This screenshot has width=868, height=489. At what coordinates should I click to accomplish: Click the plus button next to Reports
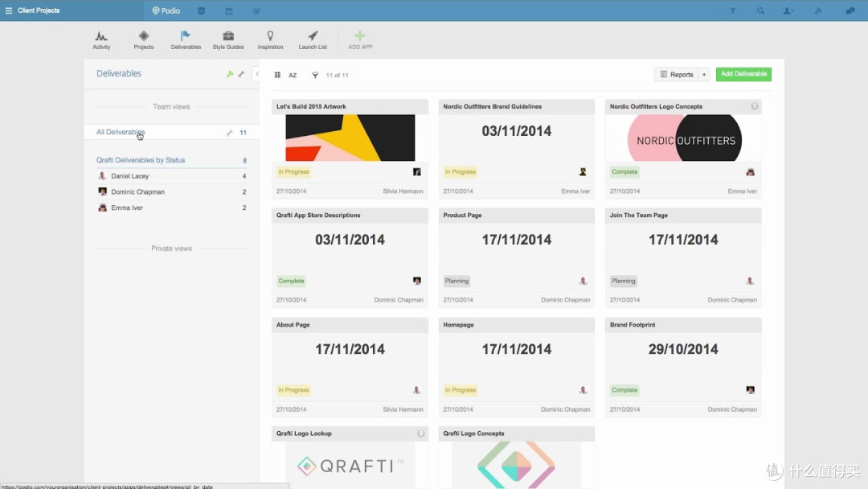point(704,74)
